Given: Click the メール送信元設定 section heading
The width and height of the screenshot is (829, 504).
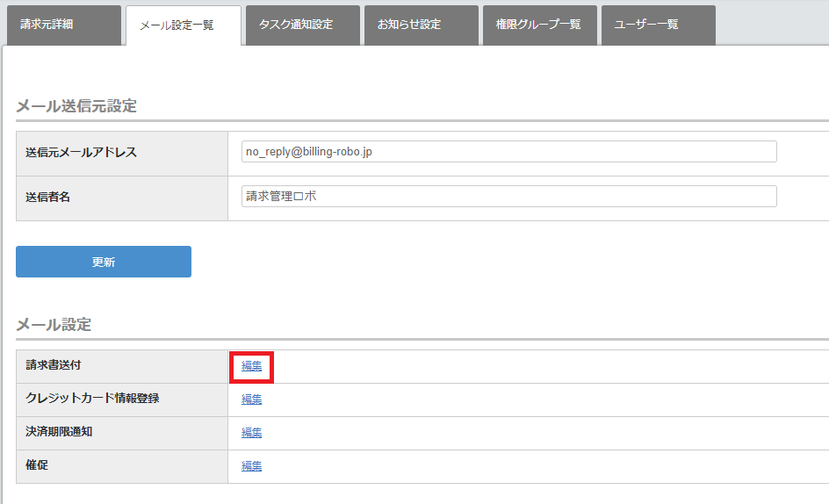Looking at the screenshot, I should pyautogui.click(x=76, y=106).
